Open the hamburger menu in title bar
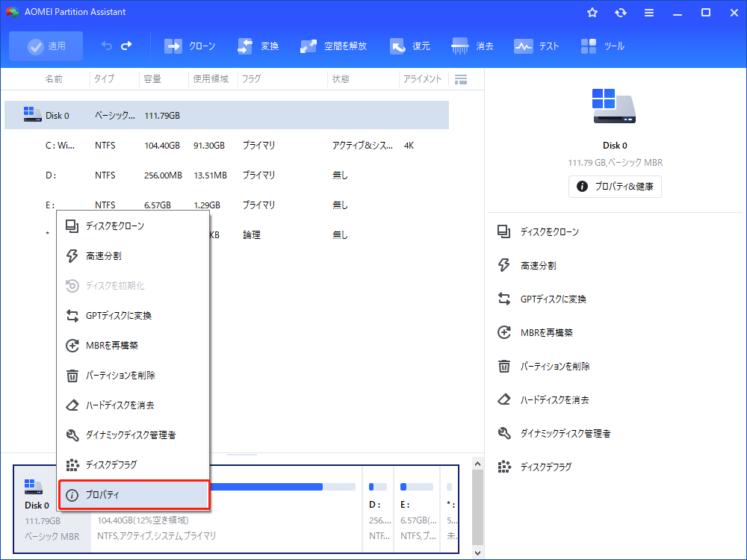This screenshot has width=747, height=560. 649,13
